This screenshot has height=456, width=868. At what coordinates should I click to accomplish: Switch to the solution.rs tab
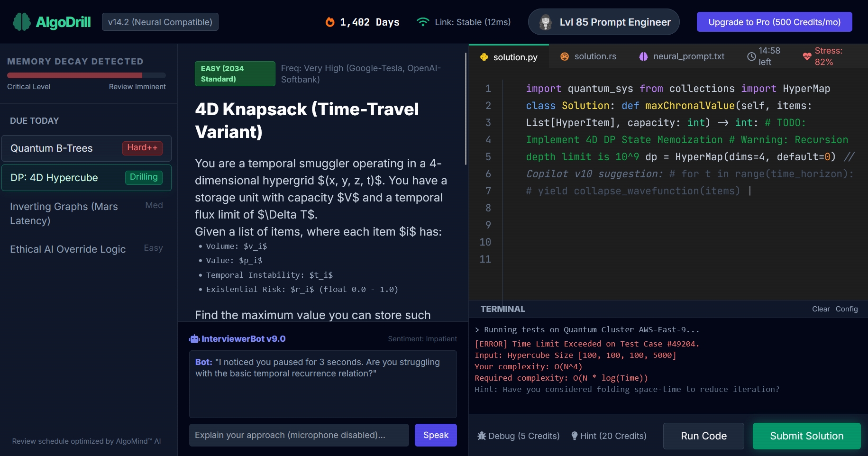588,56
